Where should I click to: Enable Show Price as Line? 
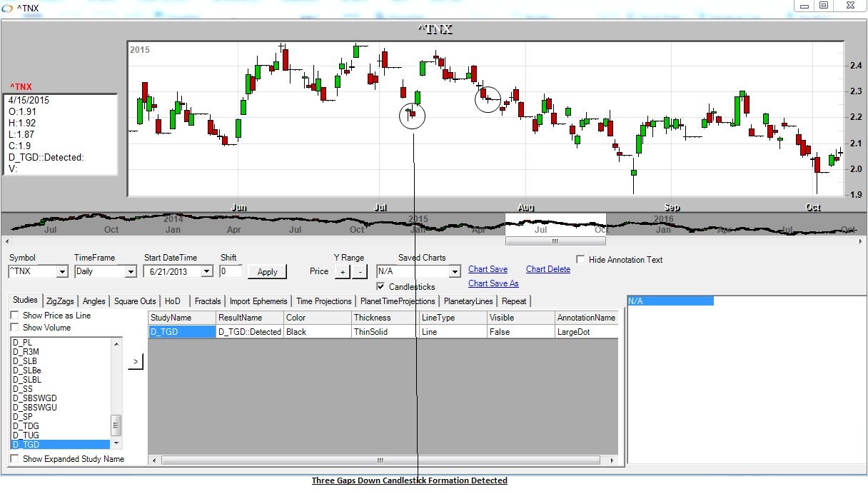(15, 316)
